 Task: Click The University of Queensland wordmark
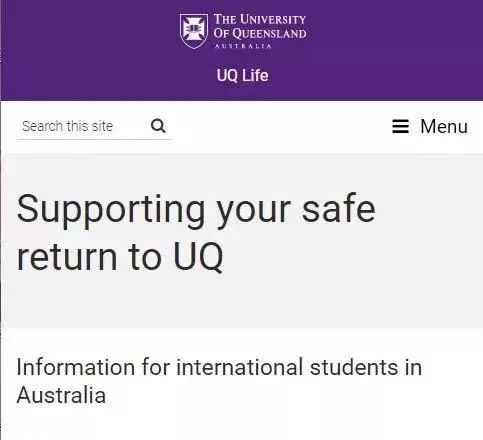(260, 31)
